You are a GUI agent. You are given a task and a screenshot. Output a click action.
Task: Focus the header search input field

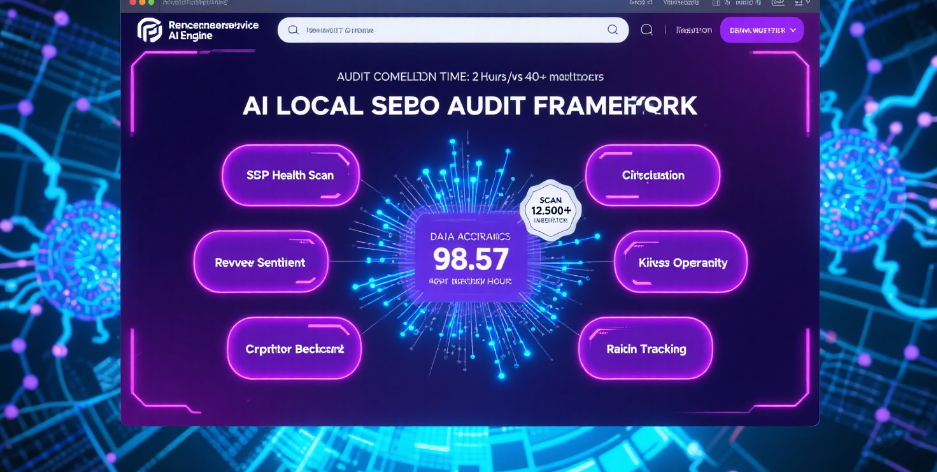(452, 30)
